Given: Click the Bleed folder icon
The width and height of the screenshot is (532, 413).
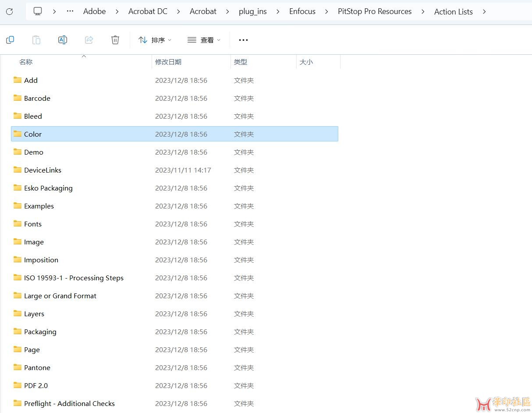Looking at the screenshot, I should [x=18, y=116].
